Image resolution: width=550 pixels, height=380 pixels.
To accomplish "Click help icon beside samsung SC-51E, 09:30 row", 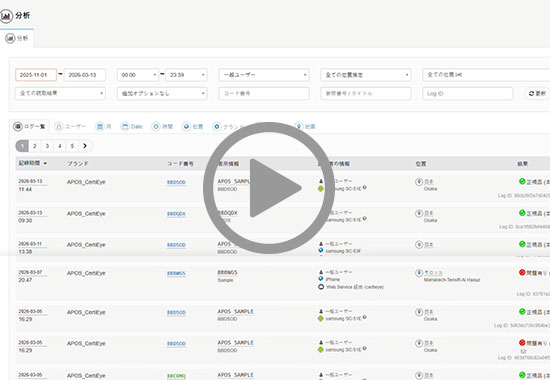I will pos(364,219).
